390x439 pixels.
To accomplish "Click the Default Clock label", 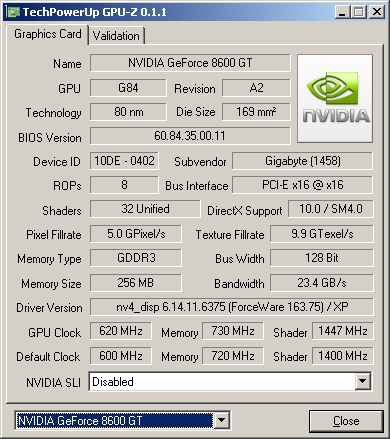I will [48, 357].
